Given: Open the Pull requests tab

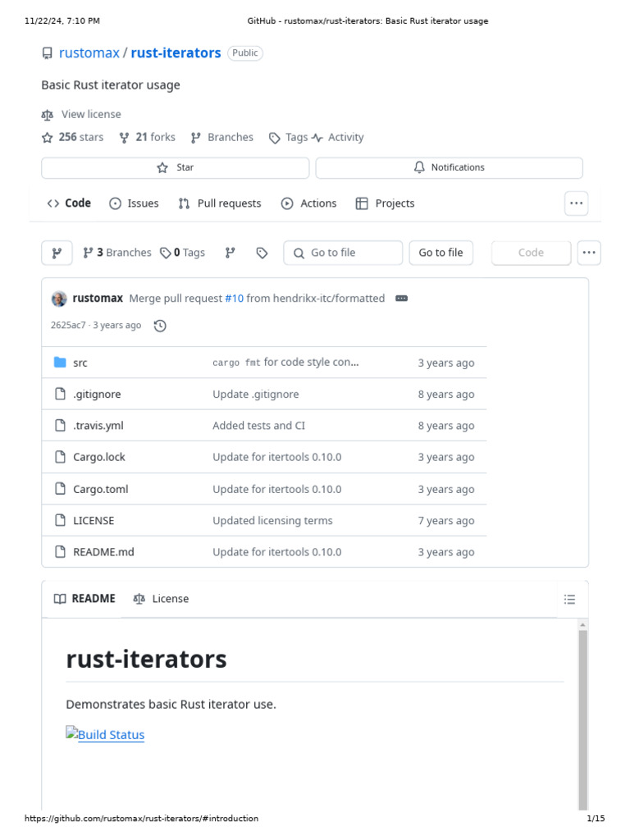Looking at the screenshot, I should pos(219,203).
